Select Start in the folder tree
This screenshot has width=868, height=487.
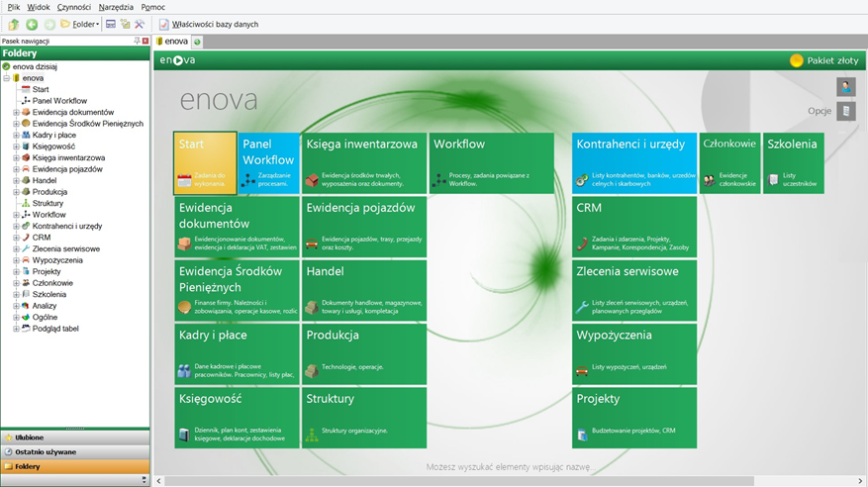click(x=41, y=89)
